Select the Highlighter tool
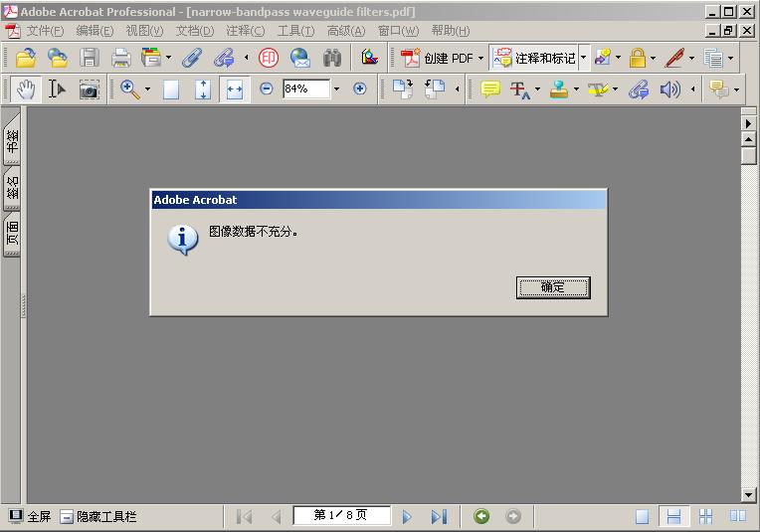This screenshot has width=760, height=532. click(x=598, y=89)
